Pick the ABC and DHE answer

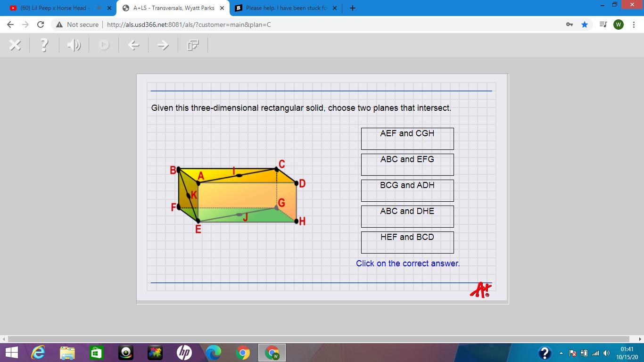407,216
